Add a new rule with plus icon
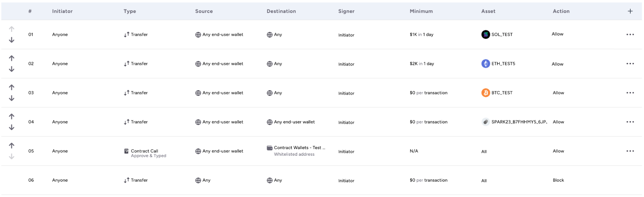Screen dimensions: 644x197 [630, 11]
